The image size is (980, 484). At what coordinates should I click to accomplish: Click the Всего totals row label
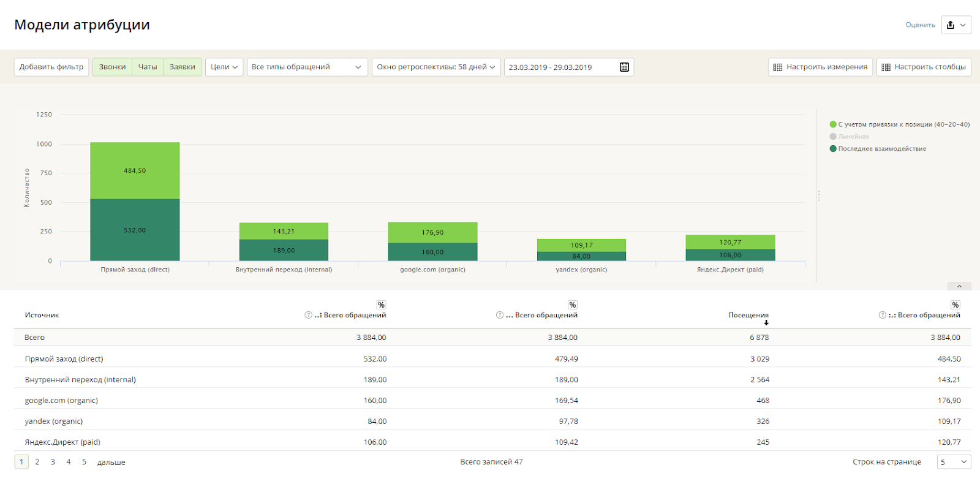(x=34, y=338)
